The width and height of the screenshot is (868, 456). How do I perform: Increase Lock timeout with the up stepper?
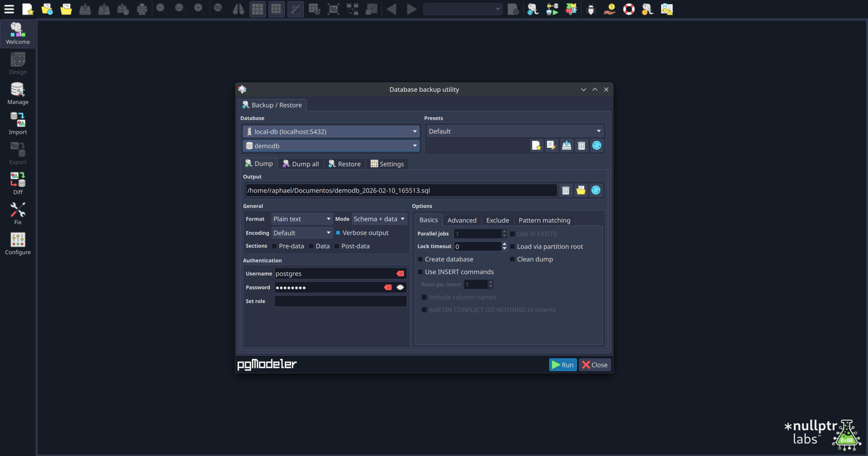504,244
